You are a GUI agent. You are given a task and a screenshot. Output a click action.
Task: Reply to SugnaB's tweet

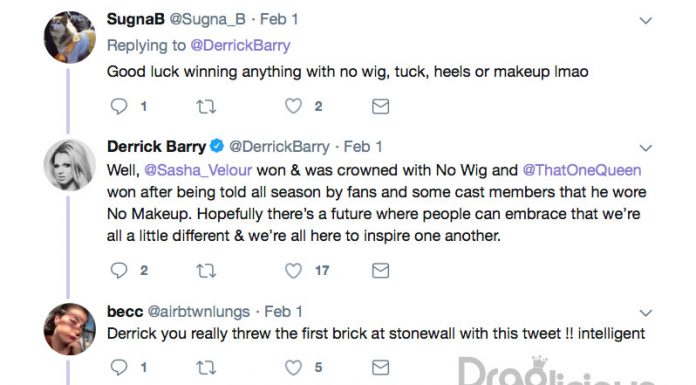pos(119,106)
